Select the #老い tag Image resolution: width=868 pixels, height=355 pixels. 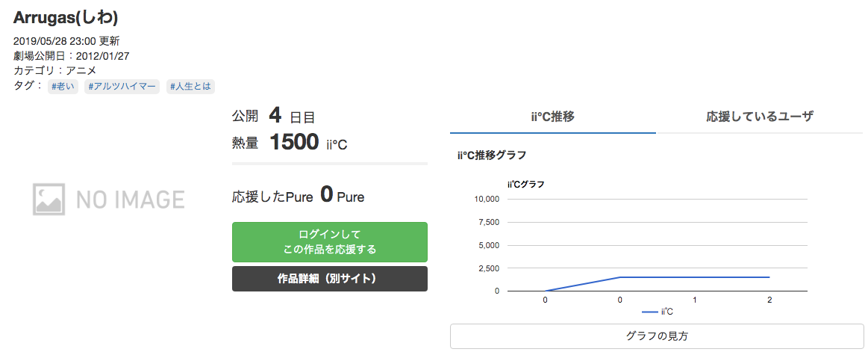tap(63, 87)
